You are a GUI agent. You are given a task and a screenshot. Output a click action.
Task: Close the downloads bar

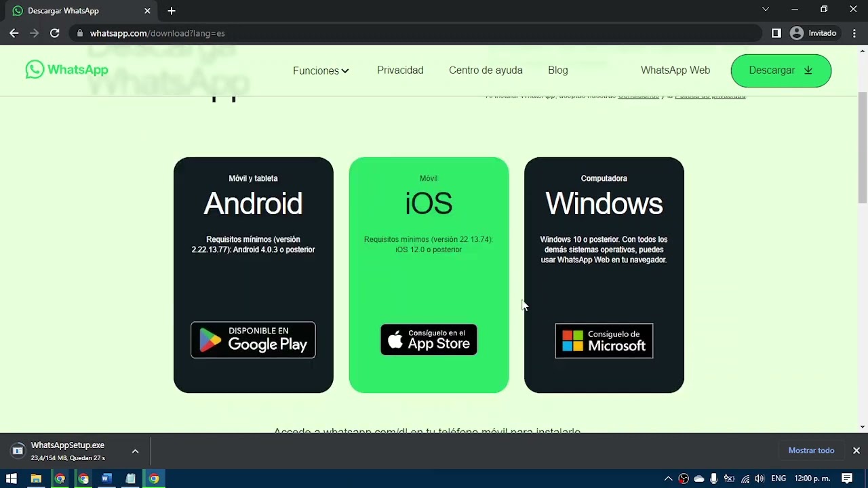[856, 451]
